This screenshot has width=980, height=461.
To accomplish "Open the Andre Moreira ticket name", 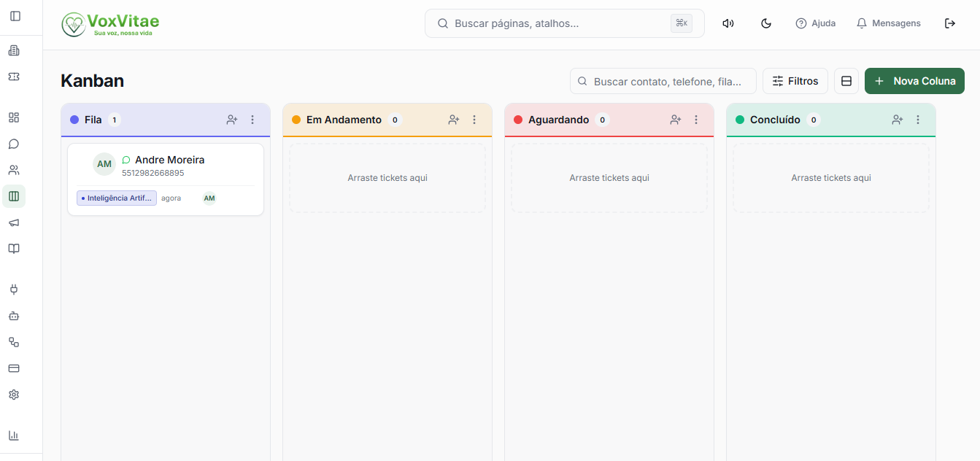I will 169,160.
